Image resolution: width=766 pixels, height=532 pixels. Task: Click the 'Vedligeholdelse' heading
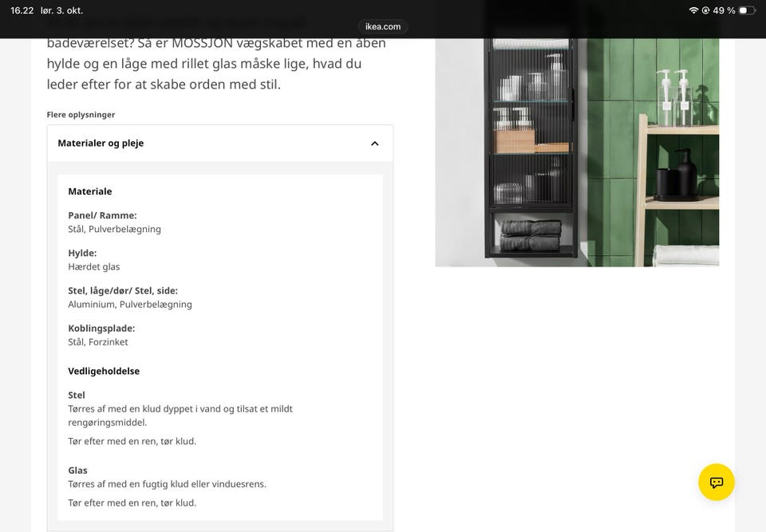point(104,371)
